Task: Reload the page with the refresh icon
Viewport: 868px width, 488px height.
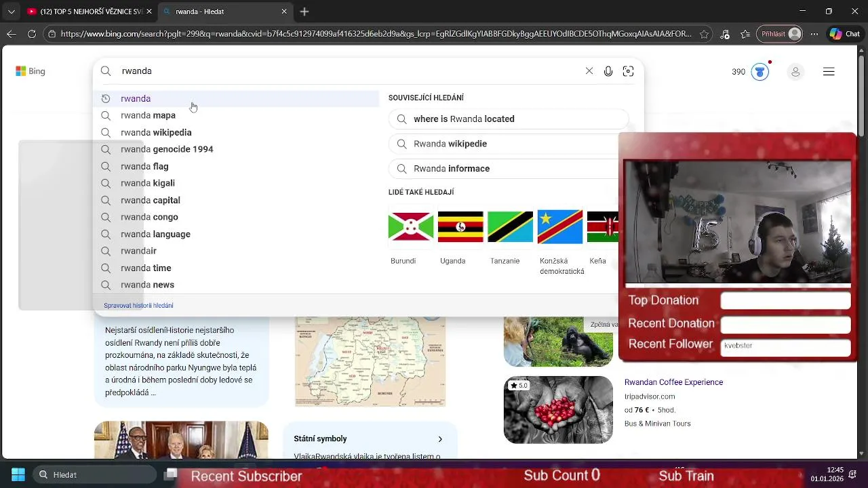Action: pyautogui.click(x=32, y=34)
